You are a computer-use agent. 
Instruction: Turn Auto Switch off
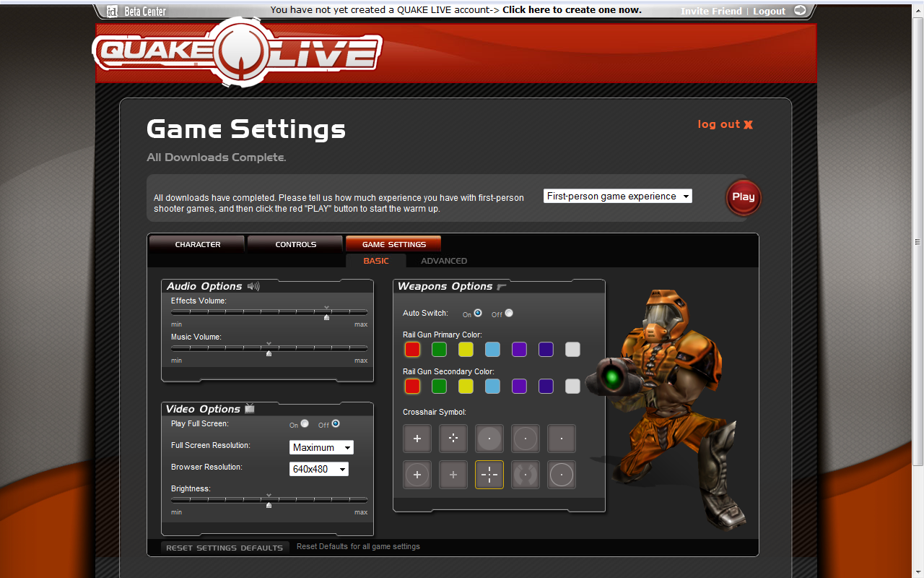point(509,313)
